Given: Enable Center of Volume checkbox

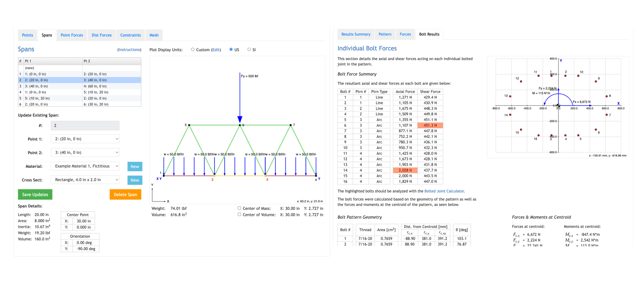Looking at the screenshot, I should pyautogui.click(x=239, y=214).
